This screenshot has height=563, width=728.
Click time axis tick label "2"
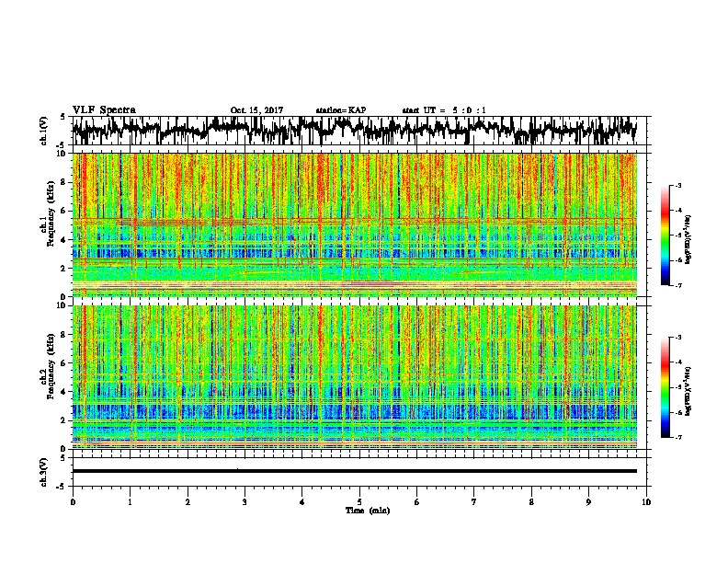click(x=188, y=502)
